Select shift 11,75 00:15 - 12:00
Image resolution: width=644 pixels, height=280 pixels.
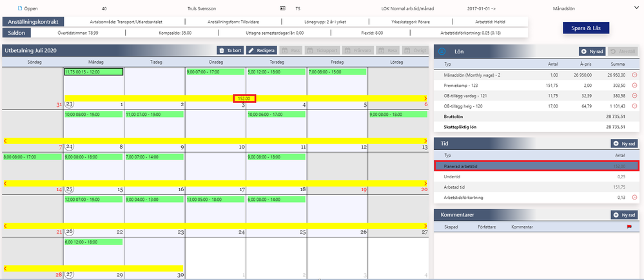pyautogui.click(x=93, y=71)
